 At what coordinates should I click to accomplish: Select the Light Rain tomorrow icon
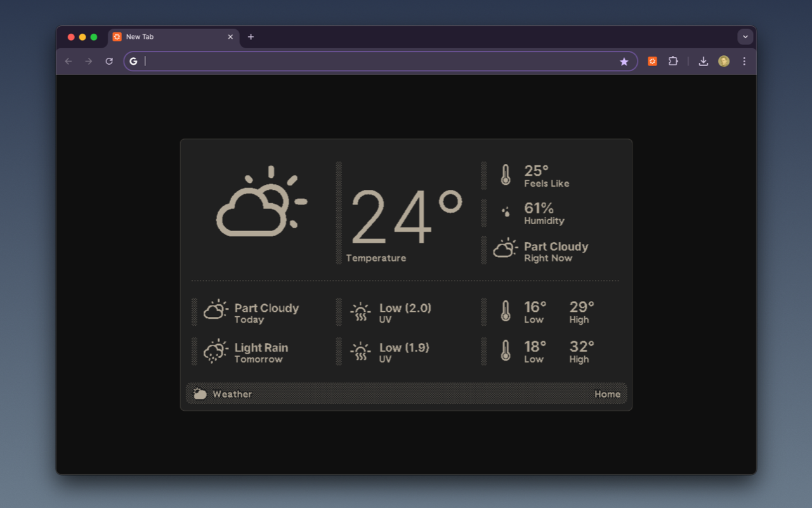(215, 352)
